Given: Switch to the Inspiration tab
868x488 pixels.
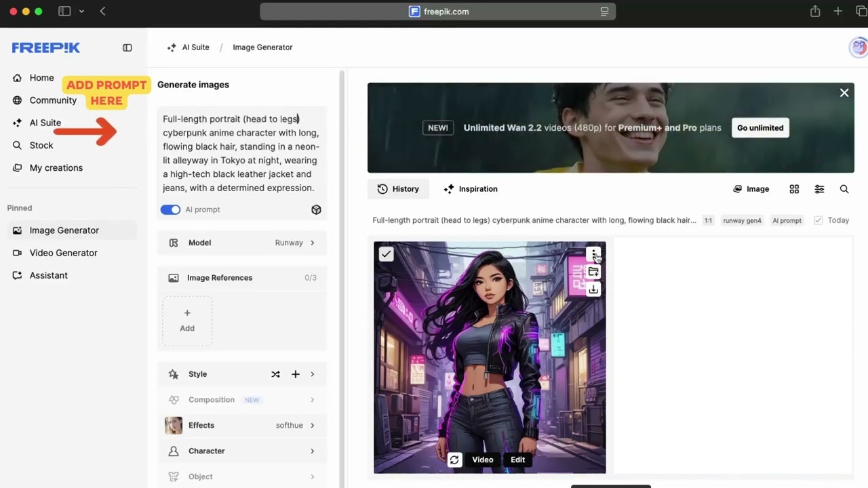Looking at the screenshot, I should [471, 189].
